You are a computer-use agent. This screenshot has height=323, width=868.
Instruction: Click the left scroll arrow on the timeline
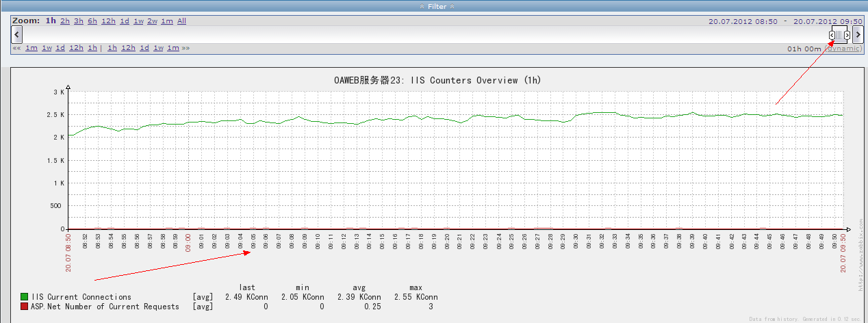pos(17,34)
